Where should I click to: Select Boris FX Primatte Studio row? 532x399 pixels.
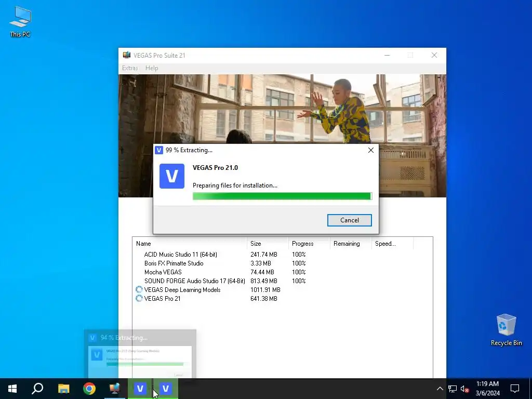[x=282, y=263]
